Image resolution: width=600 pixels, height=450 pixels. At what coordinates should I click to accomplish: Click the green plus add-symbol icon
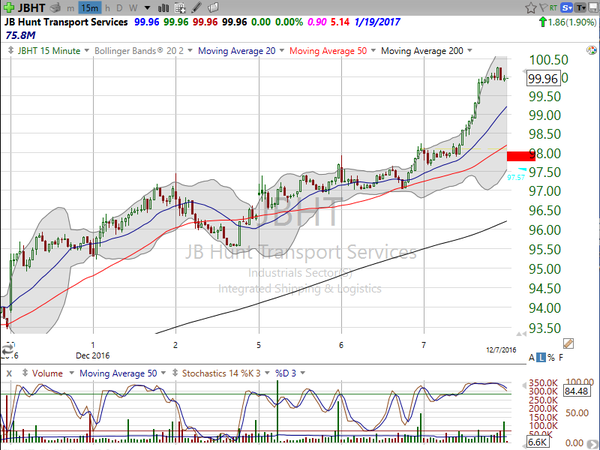click(x=8, y=7)
